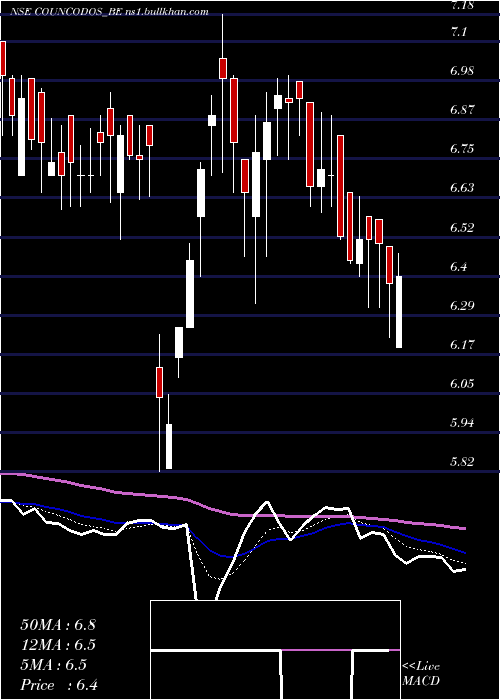Click the pink 50MA line end
This screenshot has width=500, height=700.
click(x=463, y=528)
